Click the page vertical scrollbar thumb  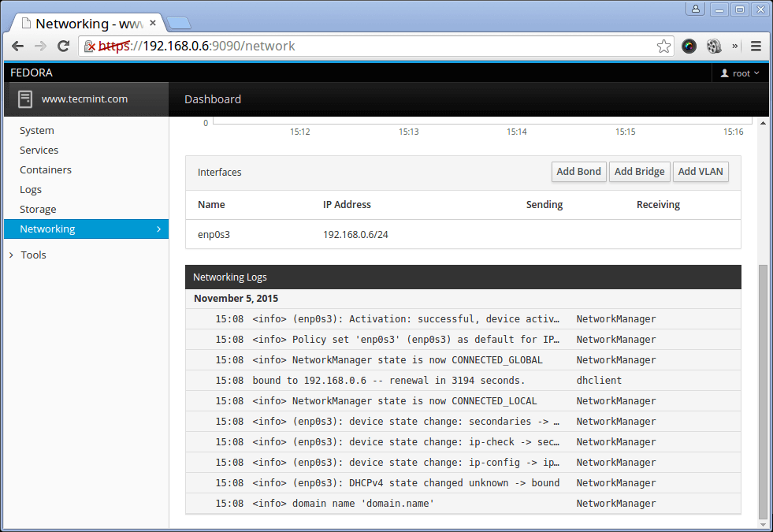[762, 390]
